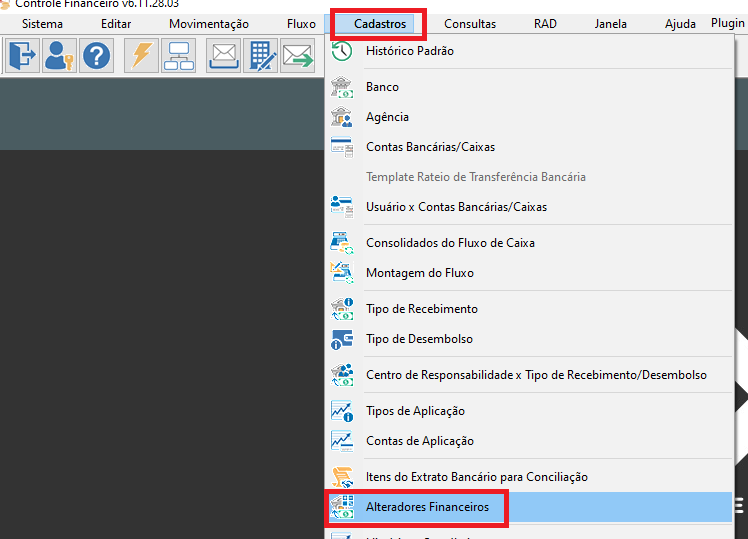Open the Consultas menu
Viewport: 748px width, 539px height.
click(470, 24)
